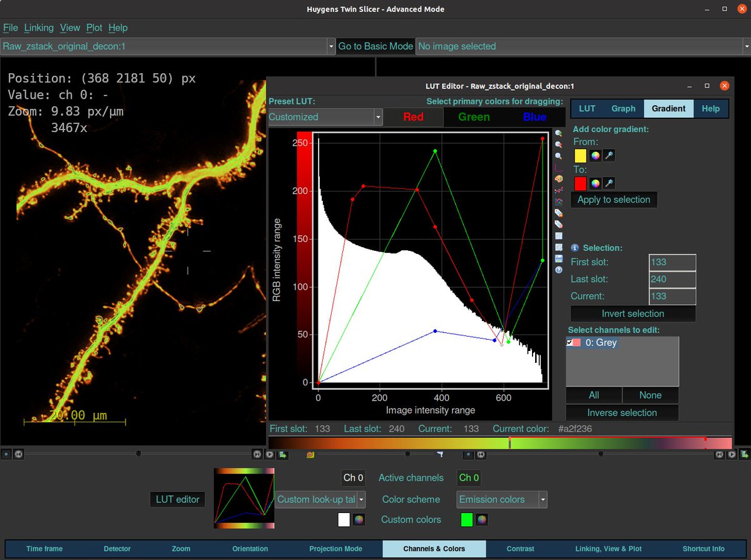Click the yellow From color swatch
The height and width of the screenshot is (560, 751).
tap(580, 156)
